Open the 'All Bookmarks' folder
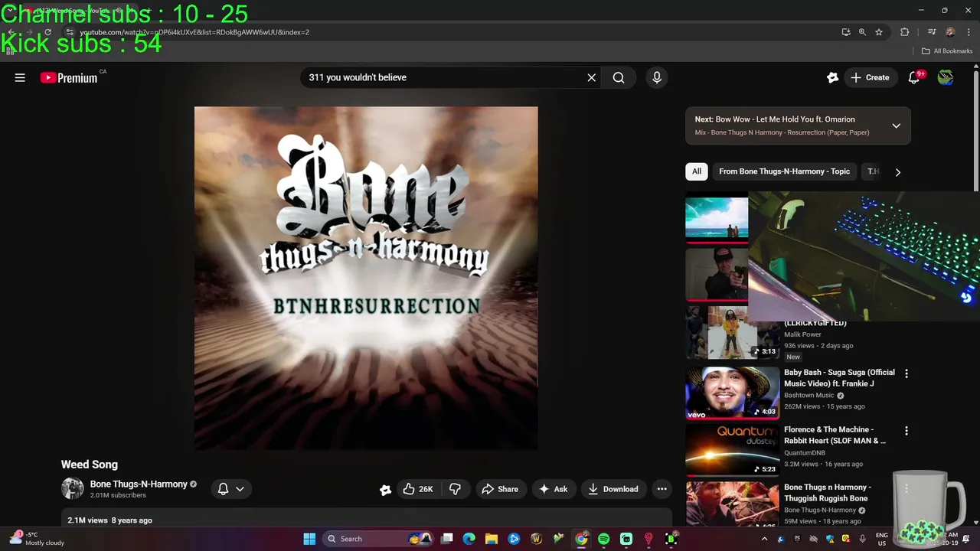Viewport: 980px width, 551px height. 947,51
